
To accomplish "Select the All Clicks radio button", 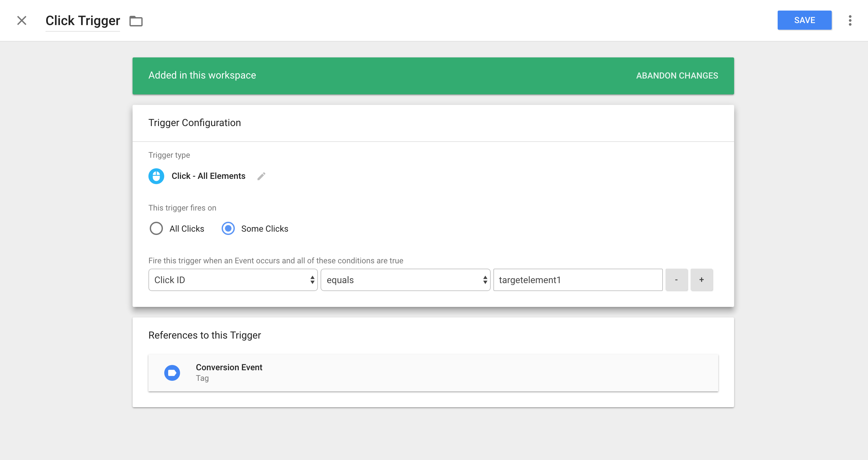I will [156, 228].
